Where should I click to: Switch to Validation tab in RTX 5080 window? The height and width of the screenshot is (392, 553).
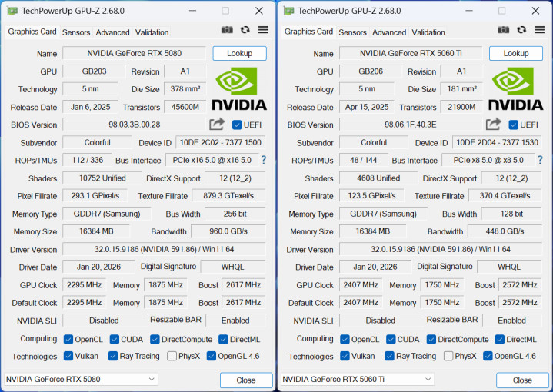[x=152, y=32]
